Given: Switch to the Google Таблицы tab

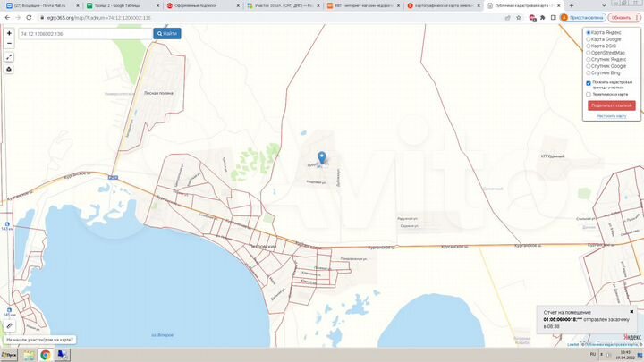Looking at the screenshot, I should tap(121, 5).
